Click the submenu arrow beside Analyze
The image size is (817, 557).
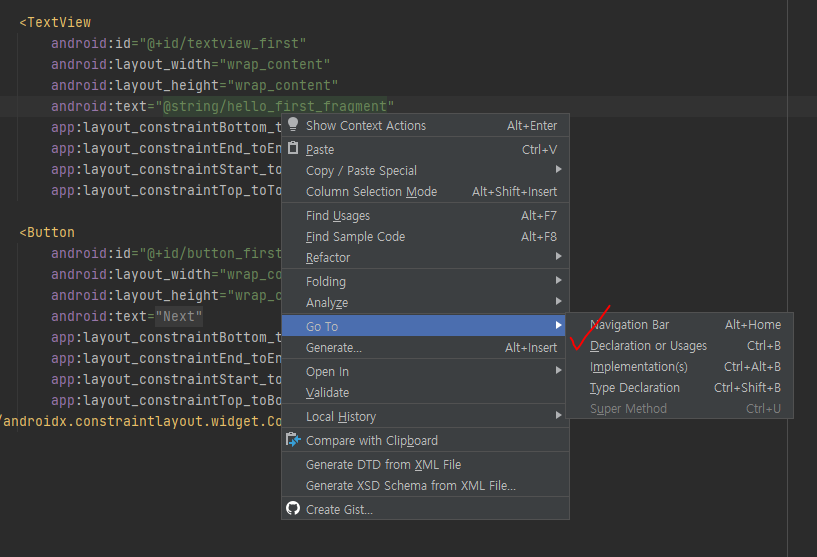point(558,301)
